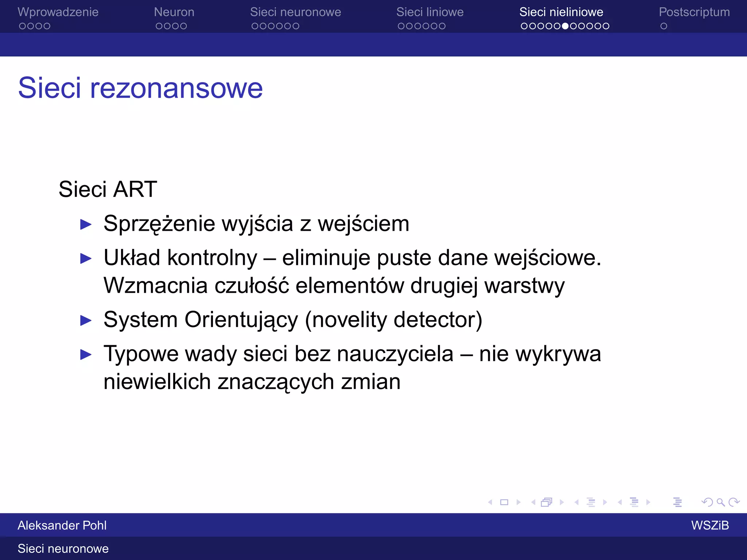This screenshot has width=747, height=560.
Task: Go to previous frame with arrow left of stacked frames icon
Action: pyautogui.click(x=533, y=502)
